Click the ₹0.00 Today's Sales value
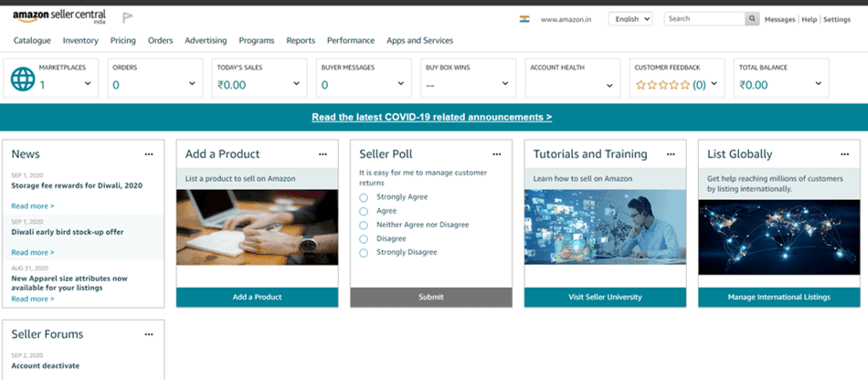Image resolution: width=868 pixels, height=380 pixels. [x=232, y=85]
